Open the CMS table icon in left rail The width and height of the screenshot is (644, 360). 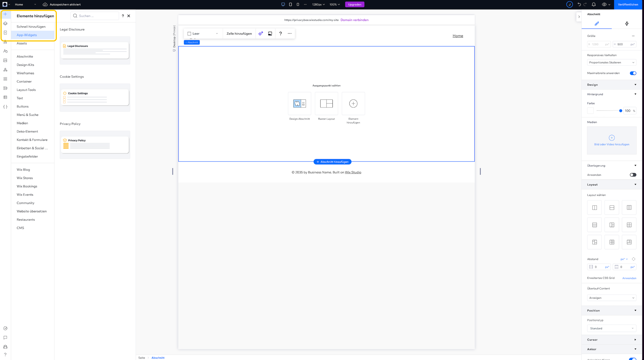coord(5,97)
